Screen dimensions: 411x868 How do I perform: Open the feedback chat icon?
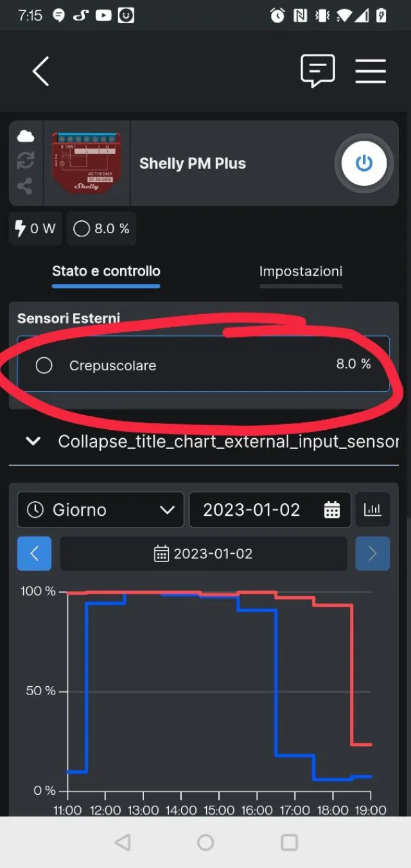click(x=318, y=71)
